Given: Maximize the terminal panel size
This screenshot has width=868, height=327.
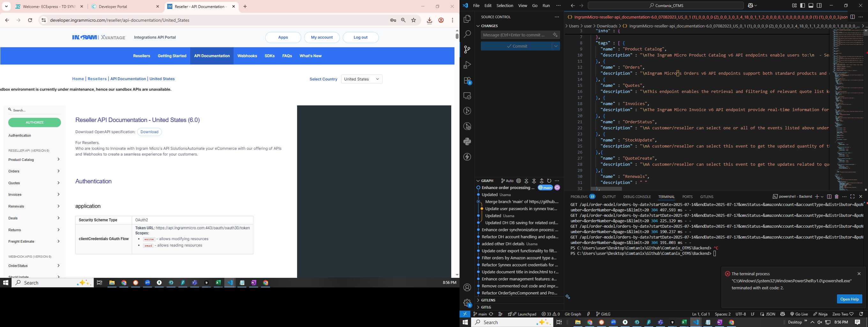Looking at the screenshot, I should click(x=852, y=196).
